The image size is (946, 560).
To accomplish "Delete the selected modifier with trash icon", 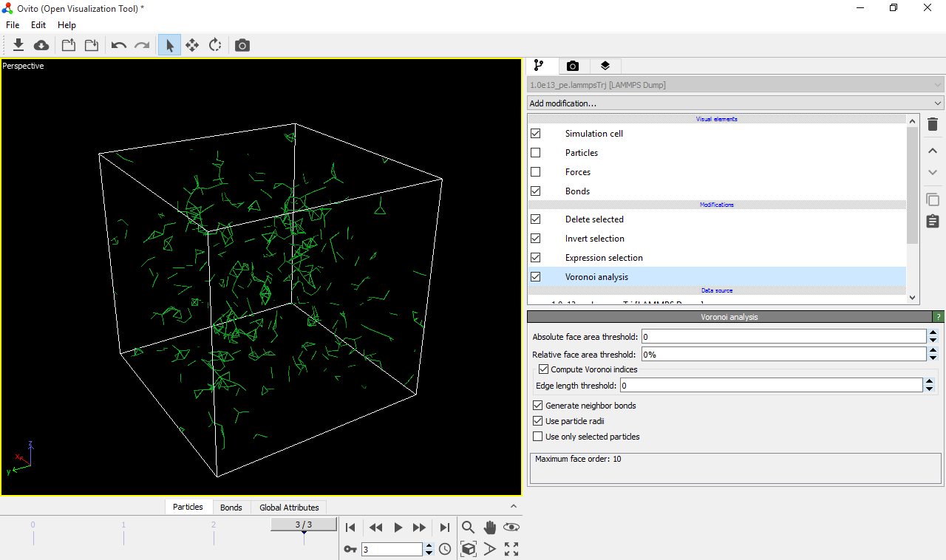I will (x=933, y=124).
